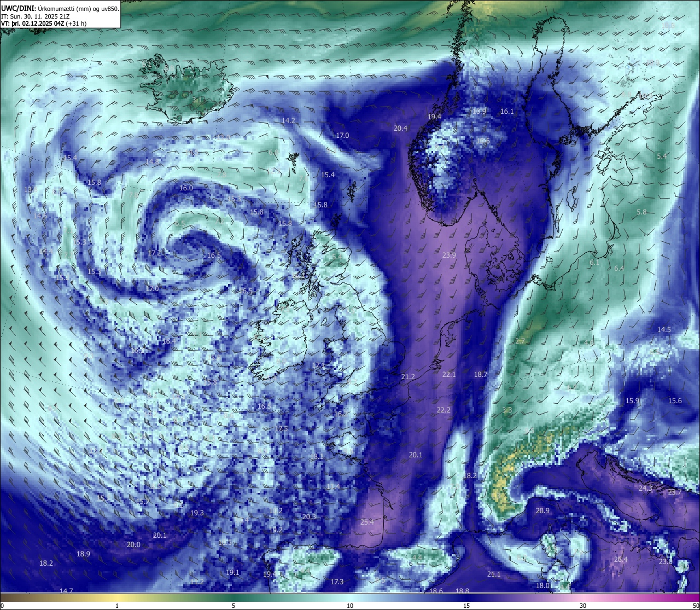Click the 26.4 value on the map
Image resolution: width=700 pixels, height=610 pixels.
coord(621,560)
